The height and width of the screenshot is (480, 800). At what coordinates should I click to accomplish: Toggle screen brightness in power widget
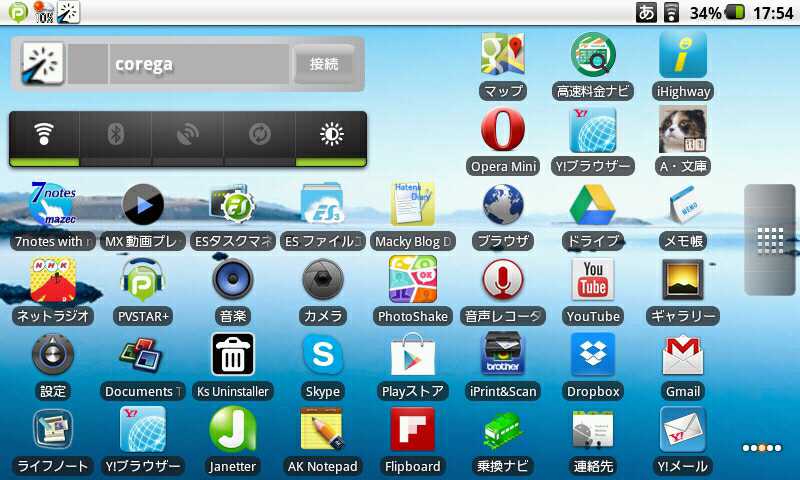pyautogui.click(x=332, y=138)
